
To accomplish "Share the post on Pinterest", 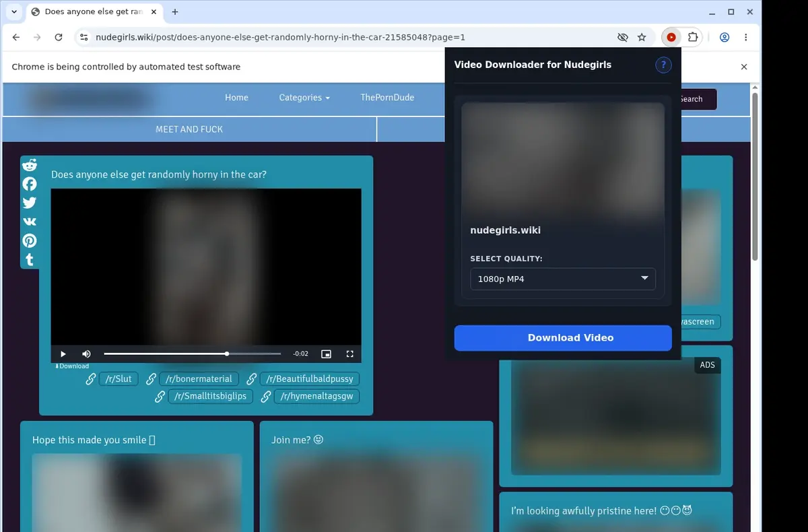I will pos(30,240).
